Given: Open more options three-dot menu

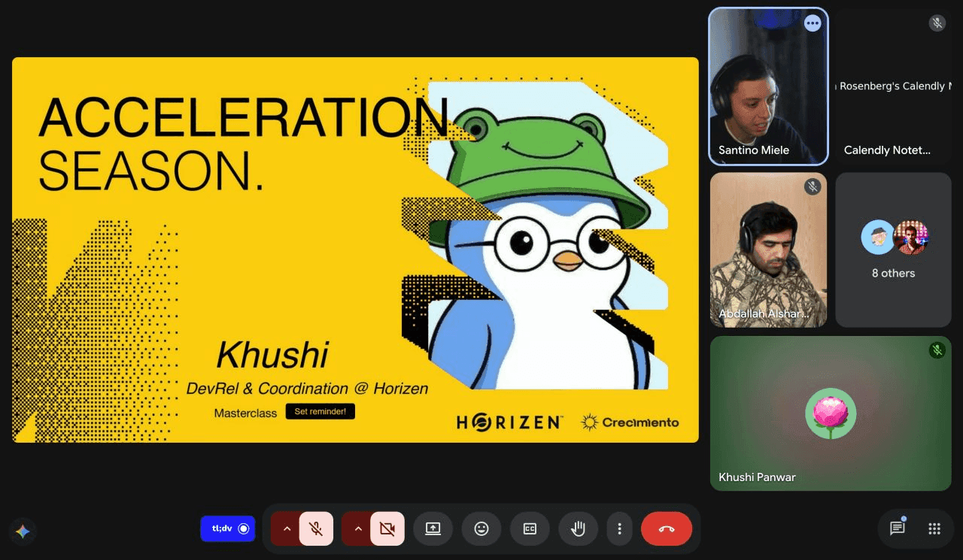Looking at the screenshot, I should pyautogui.click(x=619, y=528).
